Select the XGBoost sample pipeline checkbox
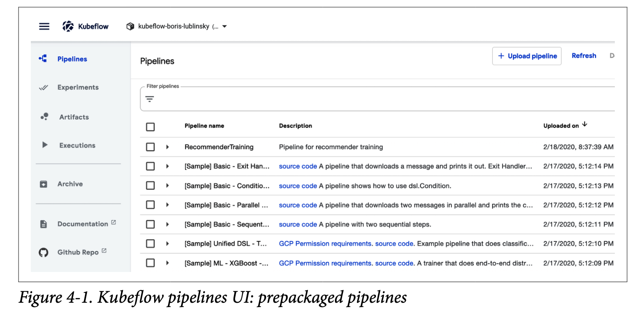 click(x=150, y=263)
